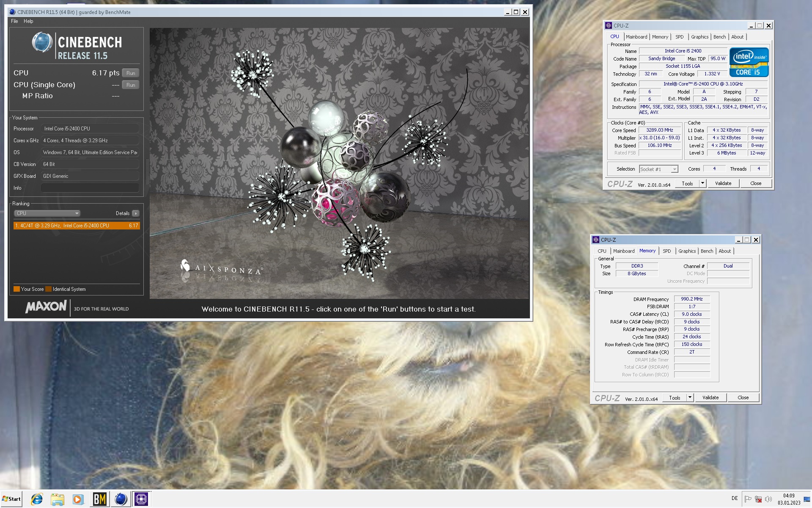Image resolution: width=812 pixels, height=508 pixels.
Task: Click Close button in lower CPU-Z
Action: click(x=743, y=398)
